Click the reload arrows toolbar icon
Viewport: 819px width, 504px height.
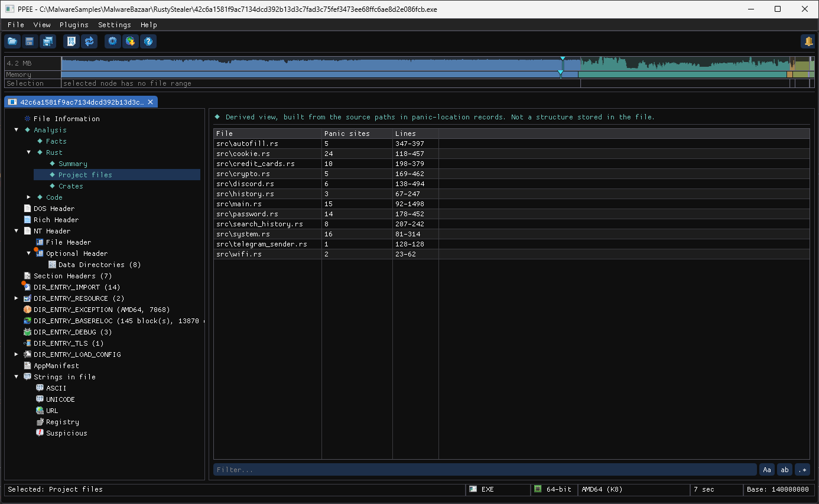[89, 41]
